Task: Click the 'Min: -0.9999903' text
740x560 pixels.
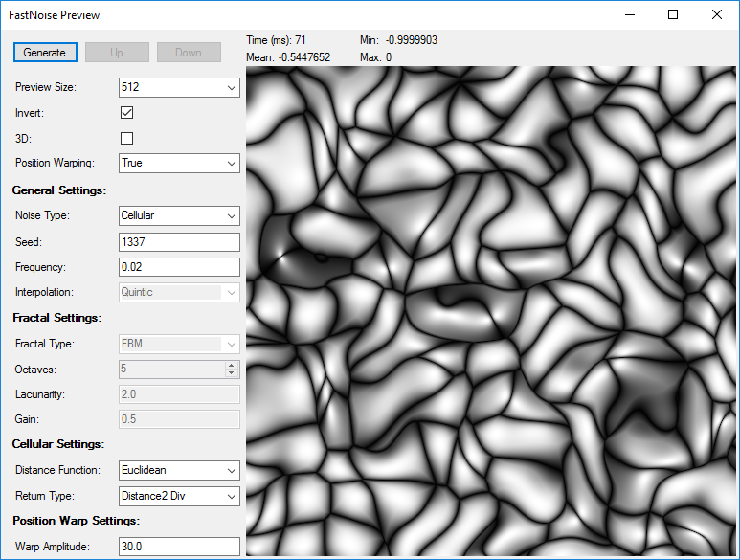Action: coord(399,40)
